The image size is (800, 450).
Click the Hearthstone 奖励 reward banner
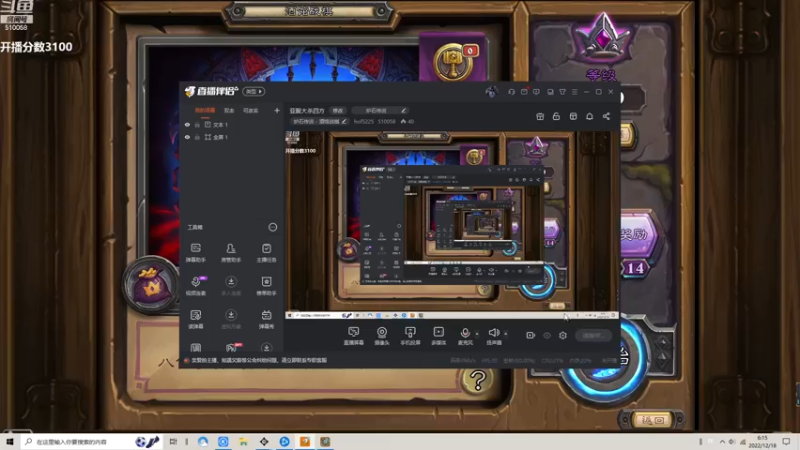coord(639,235)
